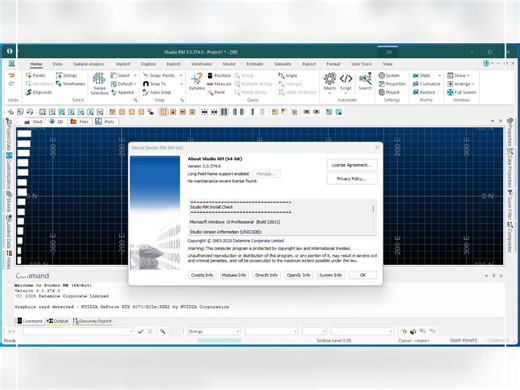Click the orange X cancel command icon
Image resolution: width=520 pixels, height=390 pixels.
click(x=150, y=331)
